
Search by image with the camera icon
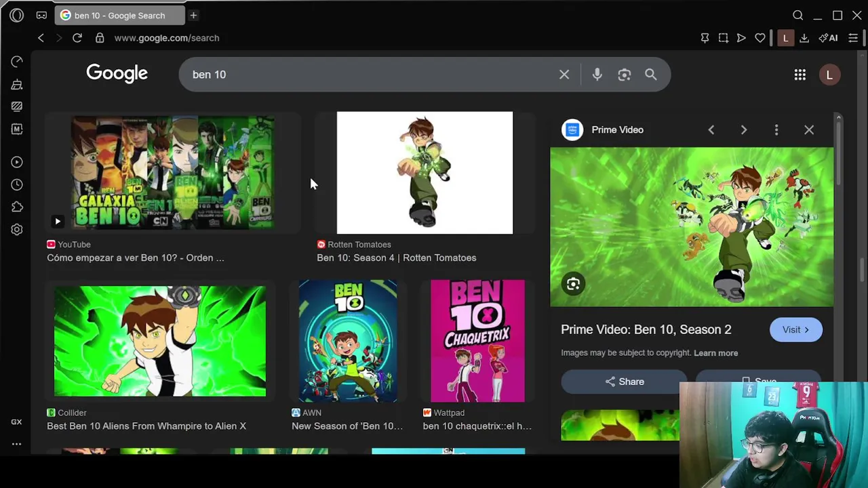(x=624, y=75)
